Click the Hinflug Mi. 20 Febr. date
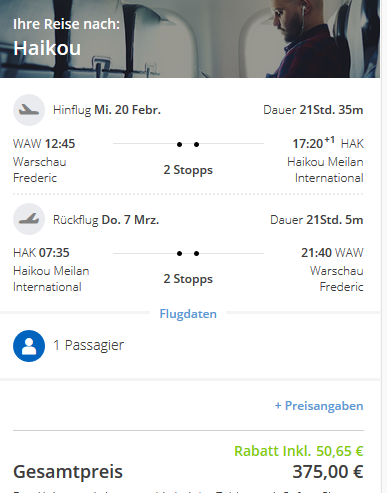387x493 pixels. click(107, 110)
